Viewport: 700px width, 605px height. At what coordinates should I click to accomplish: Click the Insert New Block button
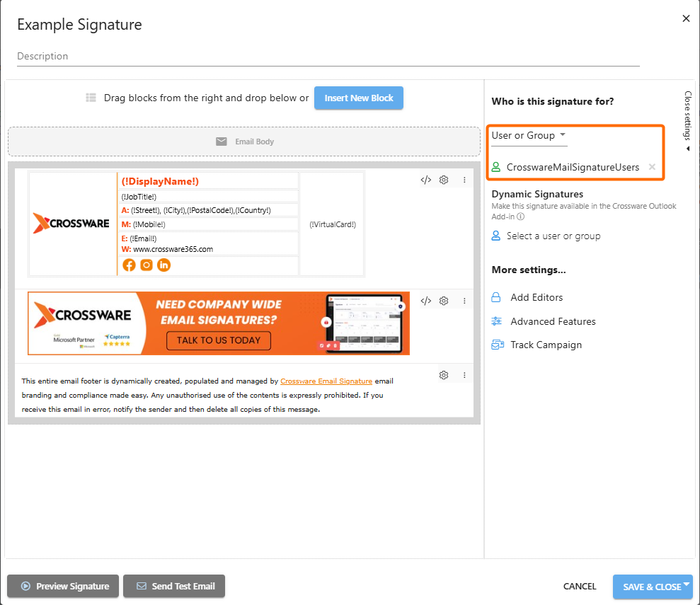pos(359,98)
